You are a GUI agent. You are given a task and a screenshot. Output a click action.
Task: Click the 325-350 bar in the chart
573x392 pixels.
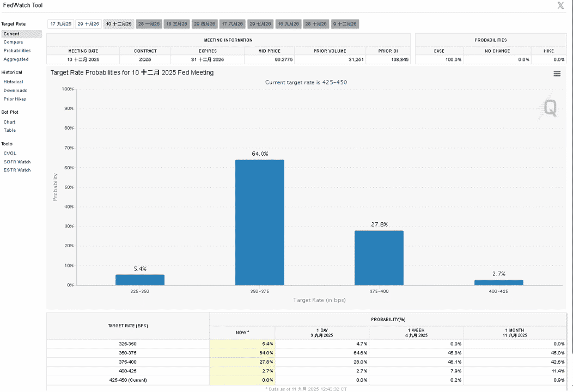[140, 280]
